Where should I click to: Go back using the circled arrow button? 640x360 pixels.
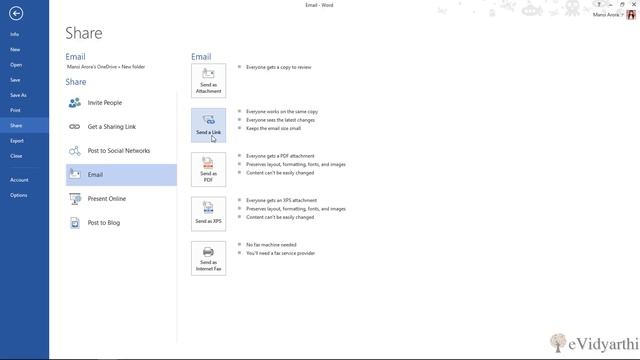[x=16, y=13]
